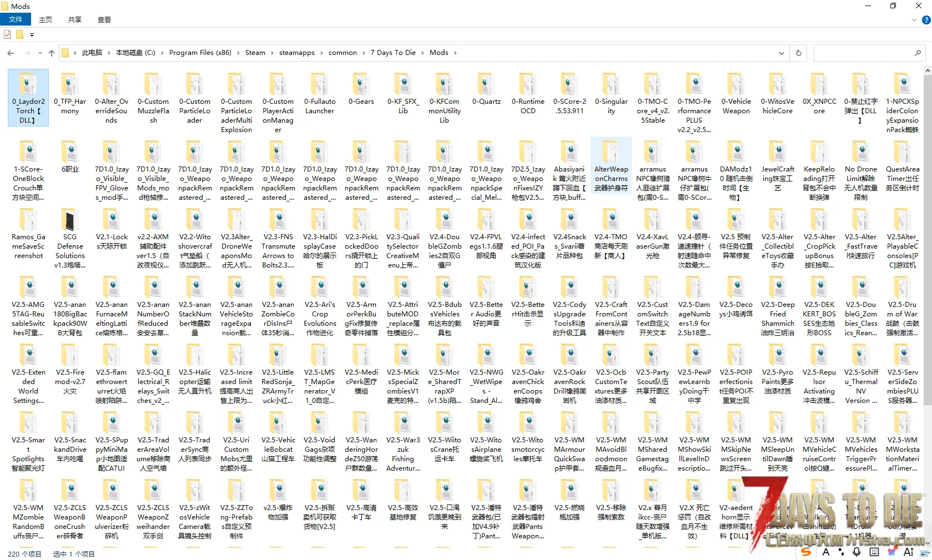Viewport: 932px width, 560px height.
Task: Expand the address bar history dropdown
Action: pyautogui.click(x=782, y=53)
